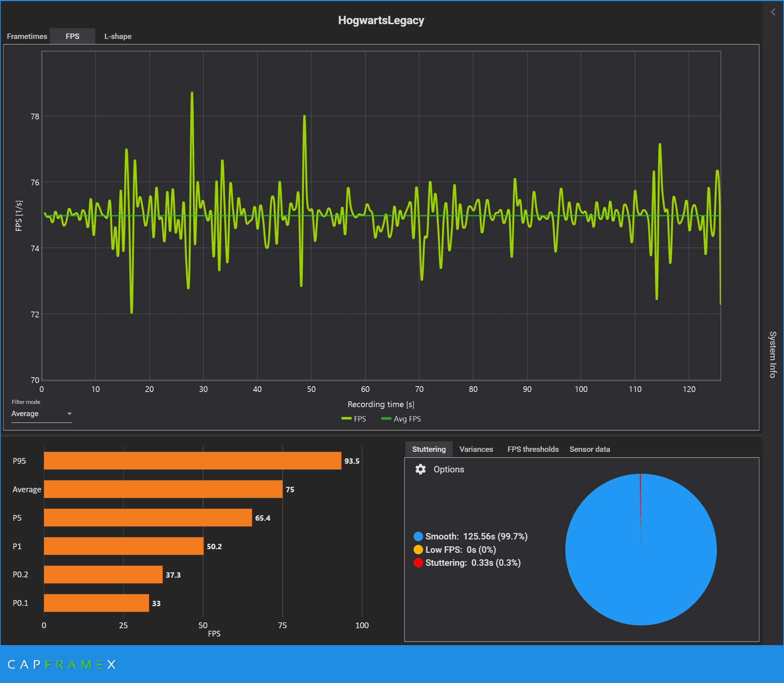Open the L-shape tab
Screen dimensions: 784x683
coord(118,36)
